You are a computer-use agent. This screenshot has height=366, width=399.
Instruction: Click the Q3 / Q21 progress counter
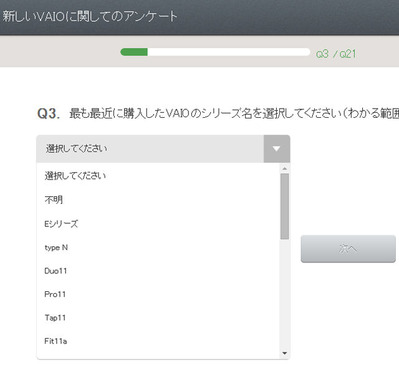[336, 54]
